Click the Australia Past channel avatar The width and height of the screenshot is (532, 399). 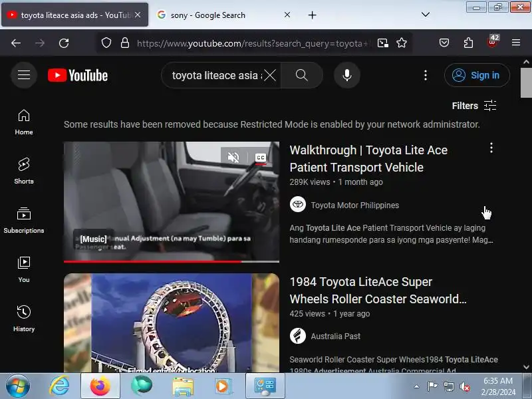click(x=298, y=336)
